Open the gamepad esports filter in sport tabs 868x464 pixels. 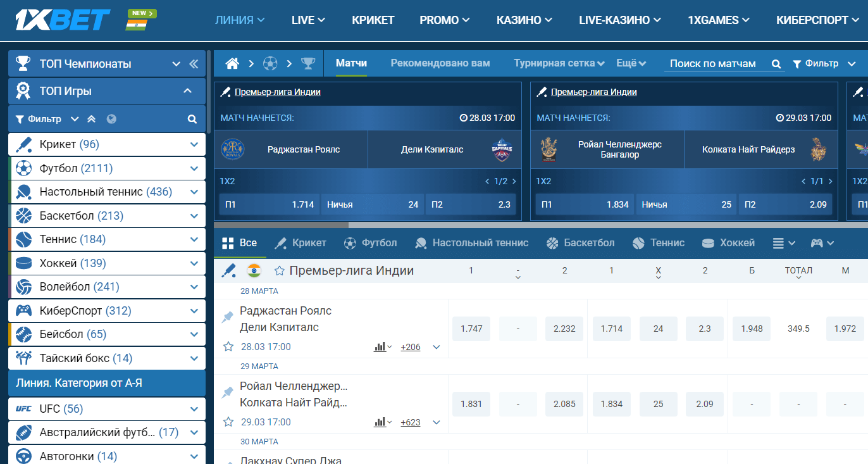pos(822,243)
